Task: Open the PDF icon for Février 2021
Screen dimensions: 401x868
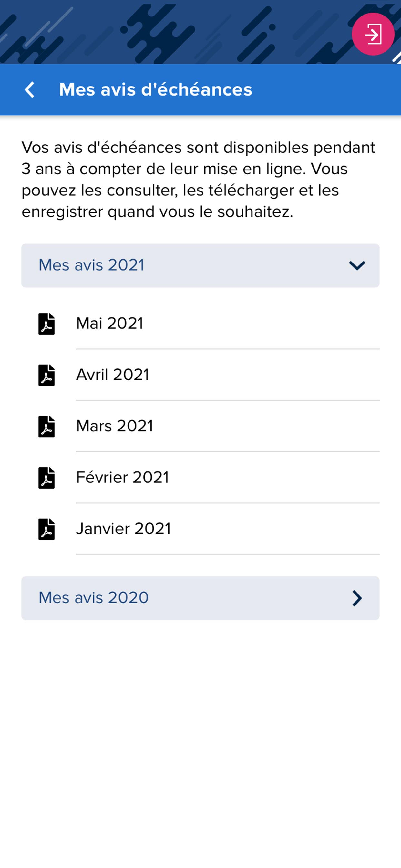Action: tap(46, 478)
